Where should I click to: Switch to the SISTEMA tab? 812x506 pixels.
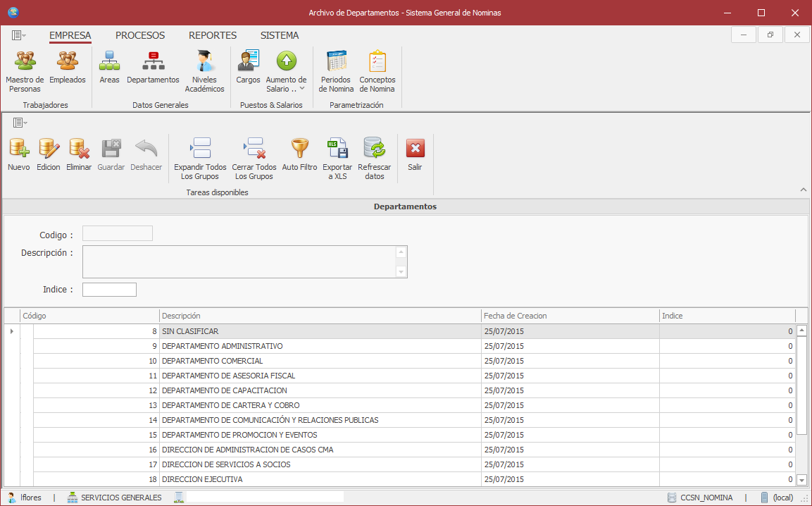[x=280, y=35]
